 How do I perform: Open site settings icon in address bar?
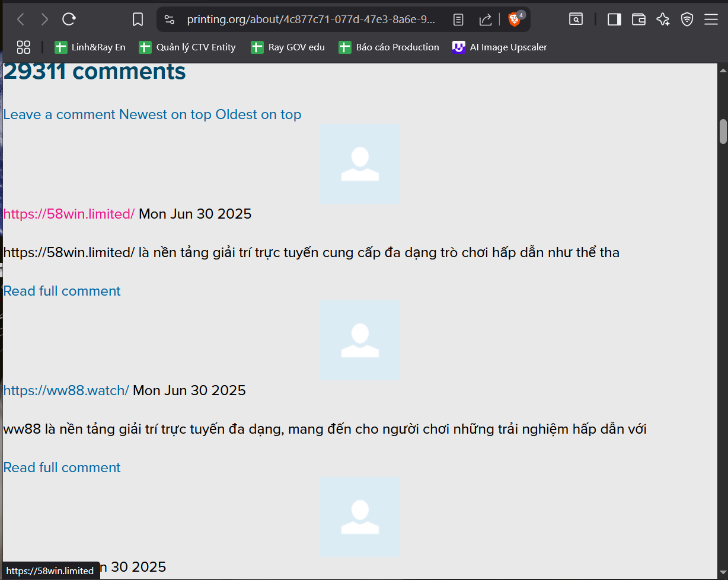tap(170, 20)
